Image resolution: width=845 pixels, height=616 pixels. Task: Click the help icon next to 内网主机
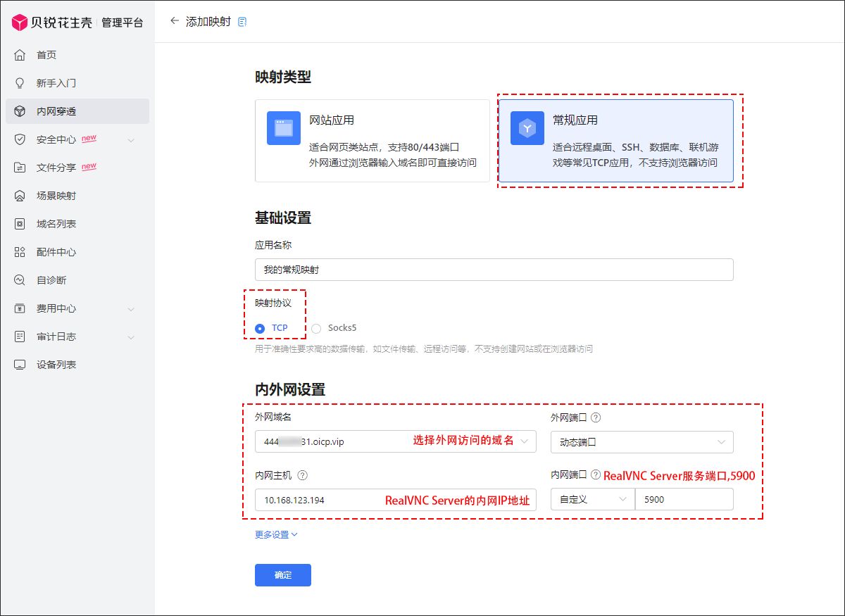(303, 475)
